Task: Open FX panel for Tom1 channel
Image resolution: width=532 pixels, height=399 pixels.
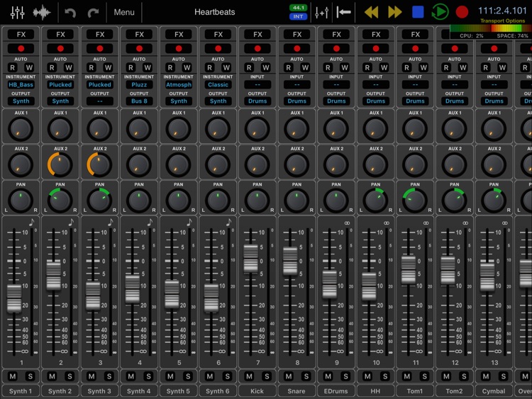Action: [415, 34]
